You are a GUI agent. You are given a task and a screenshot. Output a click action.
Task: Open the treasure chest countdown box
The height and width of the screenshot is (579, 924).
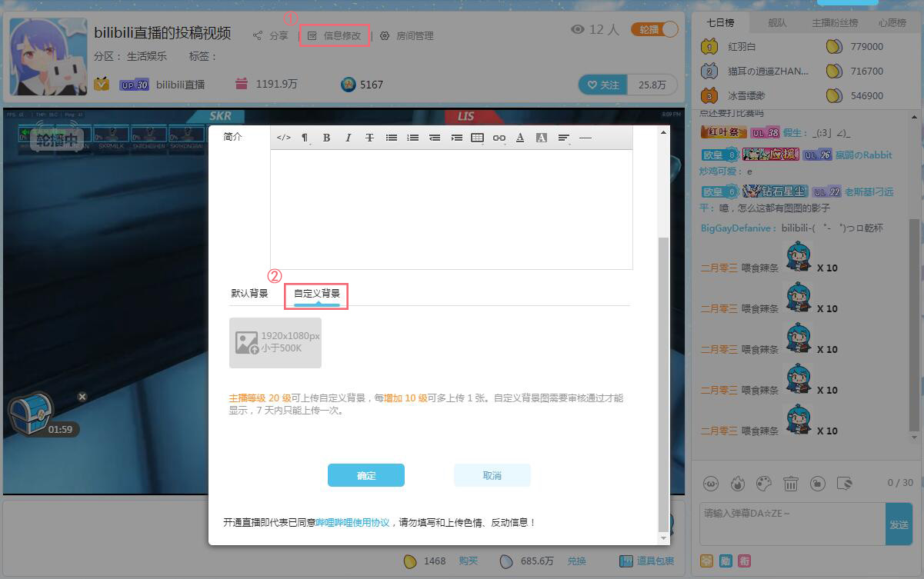(x=31, y=414)
